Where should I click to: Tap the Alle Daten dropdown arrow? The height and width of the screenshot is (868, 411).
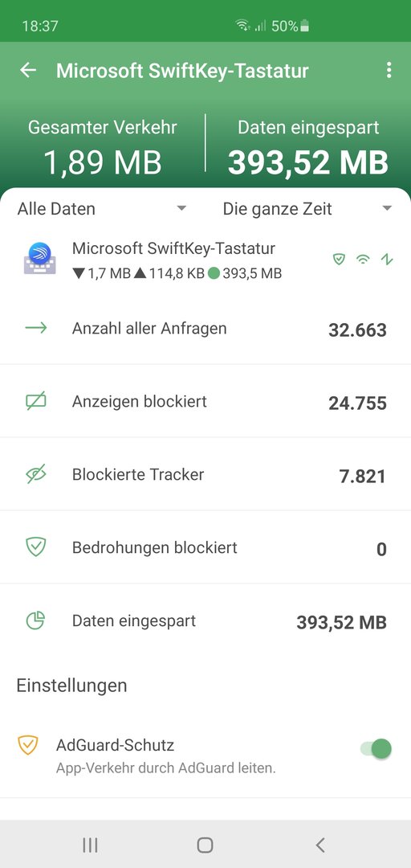pyautogui.click(x=181, y=209)
